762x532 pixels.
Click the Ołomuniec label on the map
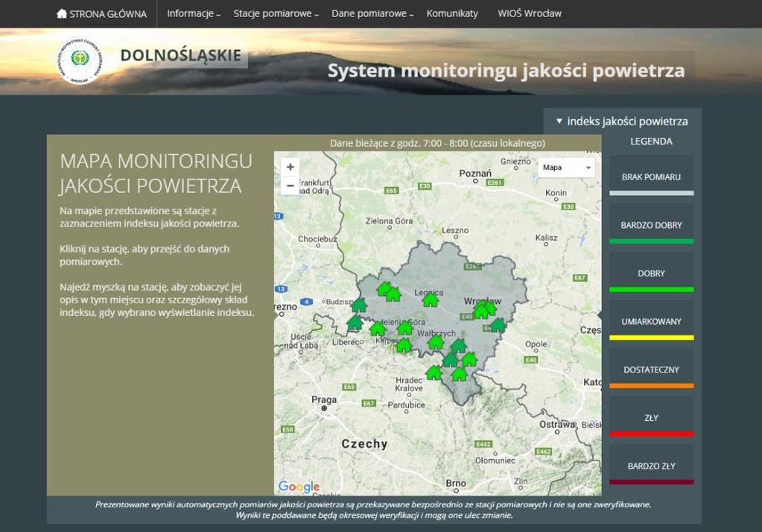[x=495, y=460]
